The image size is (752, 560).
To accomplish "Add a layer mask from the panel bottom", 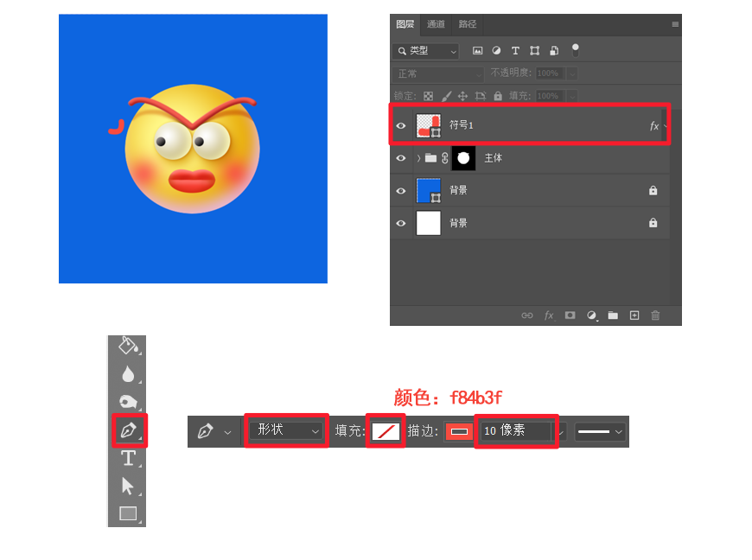I will [570, 316].
